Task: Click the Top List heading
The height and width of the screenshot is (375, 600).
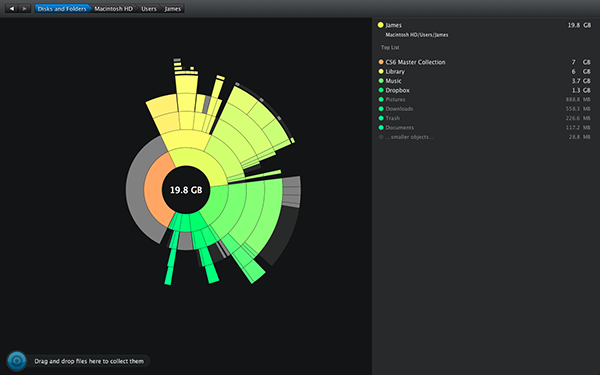Action: click(390, 47)
